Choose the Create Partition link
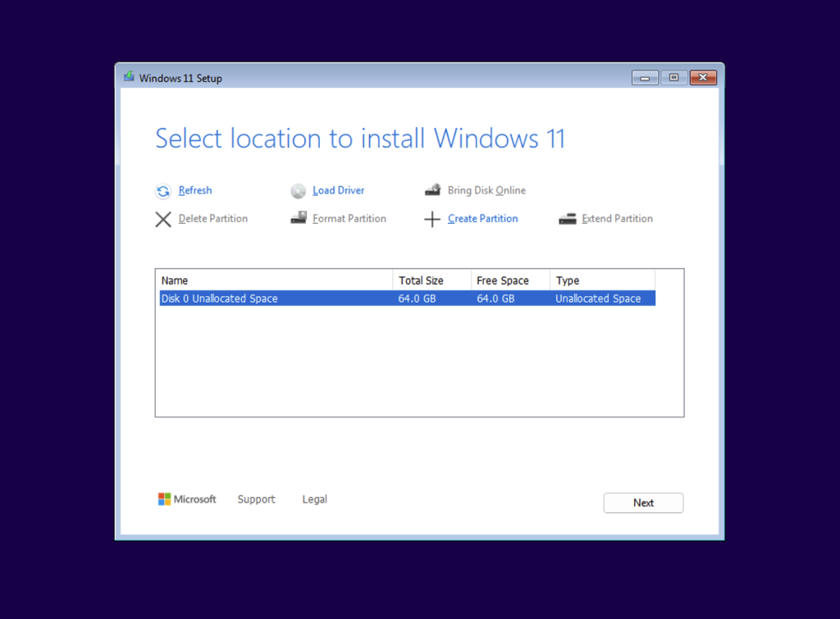The height and width of the screenshot is (619, 840). [482, 219]
